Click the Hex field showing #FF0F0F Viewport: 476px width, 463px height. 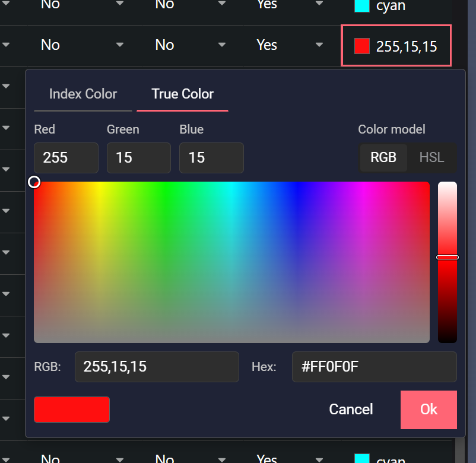[x=375, y=367]
